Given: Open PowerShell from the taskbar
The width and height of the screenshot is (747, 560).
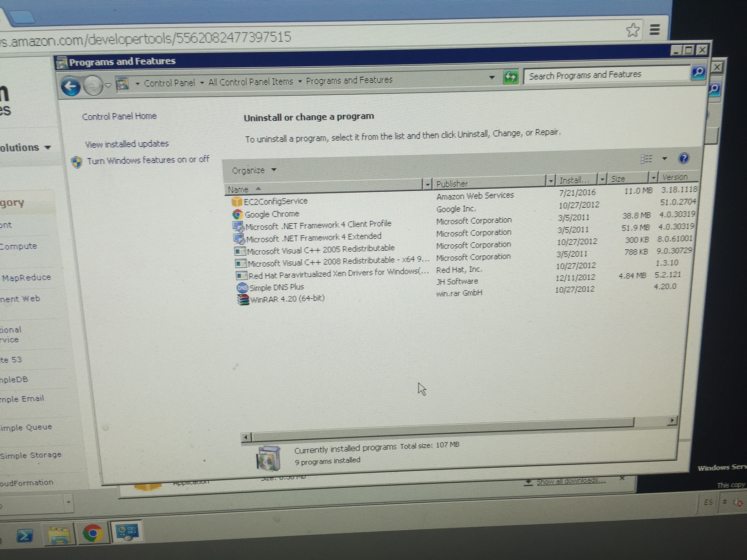Looking at the screenshot, I should coord(24,535).
